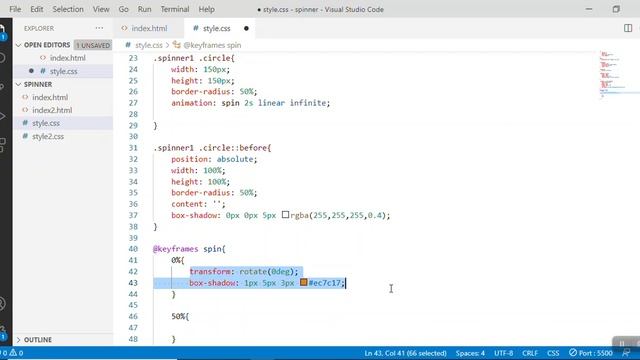Open the Accounts icon in activity bar
Image resolution: width=640 pixels, height=360 pixels.
(x=3, y=304)
